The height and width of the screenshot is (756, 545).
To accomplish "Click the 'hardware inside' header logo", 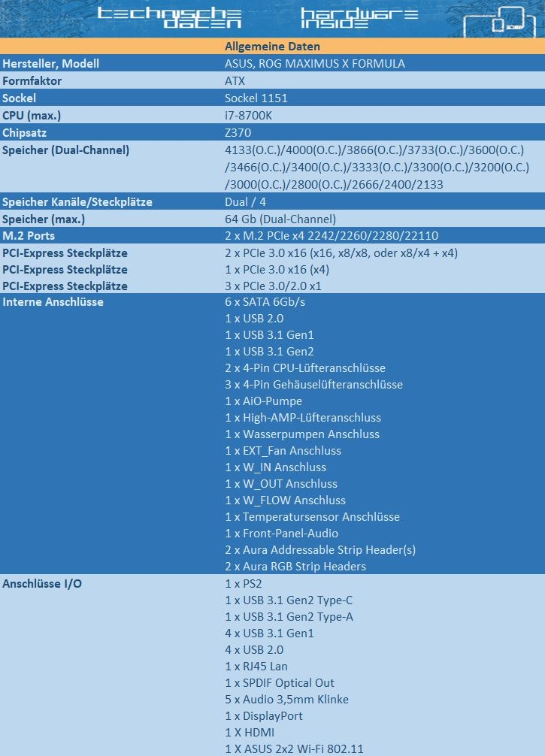I will click(x=360, y=17).
